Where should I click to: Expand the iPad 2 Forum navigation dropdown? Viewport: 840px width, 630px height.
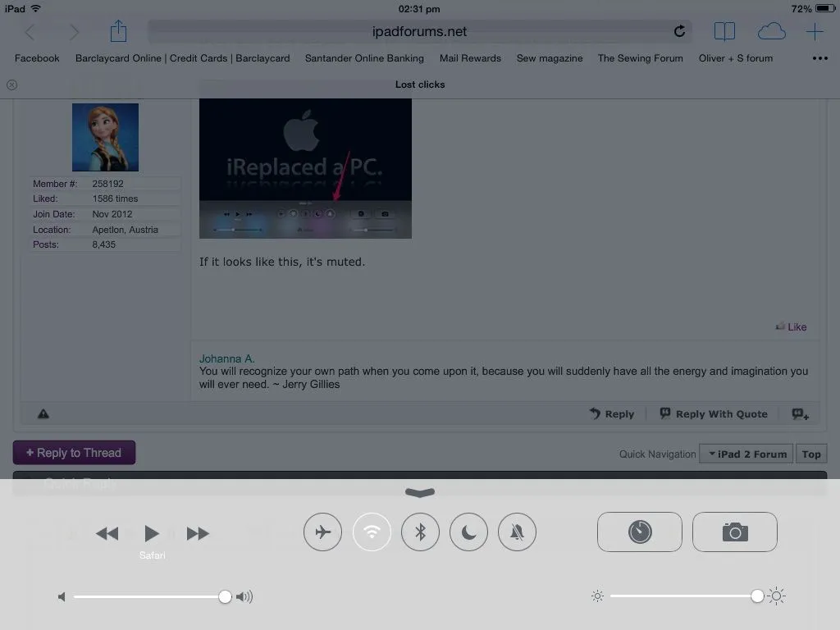[x=746, y=454]
